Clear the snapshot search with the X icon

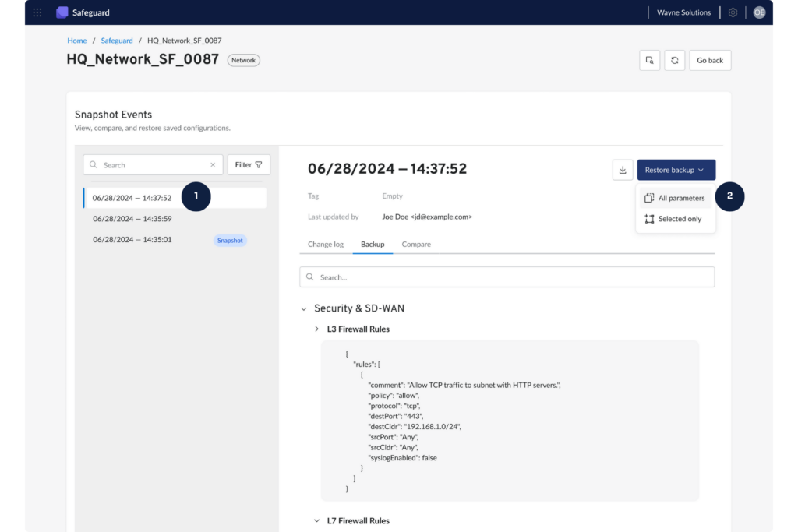tap(212, 164)
